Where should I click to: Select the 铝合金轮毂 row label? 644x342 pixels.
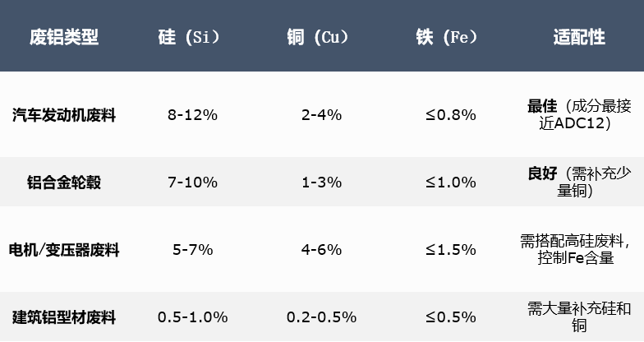click(64, 183)
